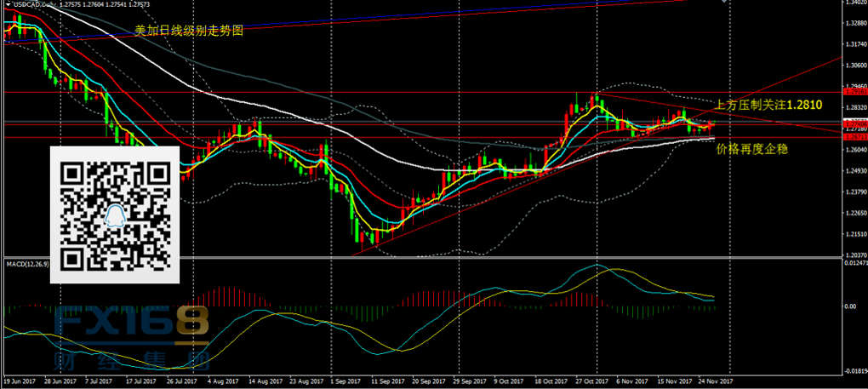Select the USDCAD,Daily chart title text
Screen dimensions: 868x389
[34, 6]
